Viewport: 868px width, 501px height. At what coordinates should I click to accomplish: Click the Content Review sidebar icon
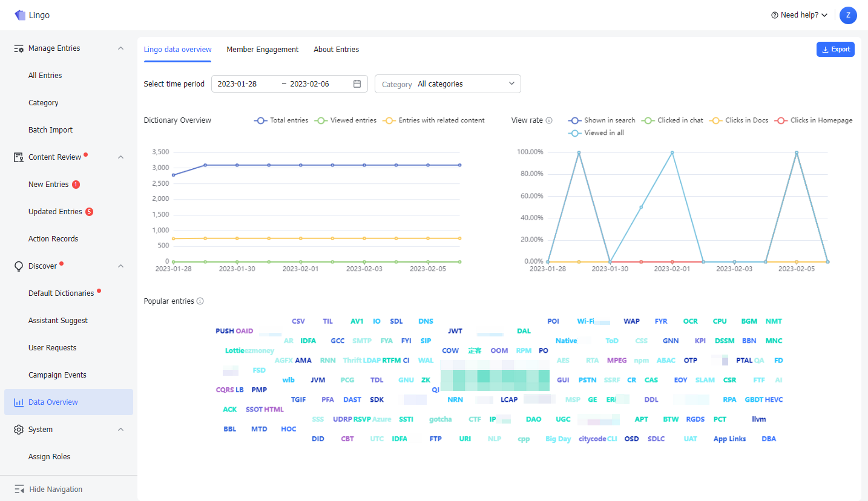(x=18, y=157)
